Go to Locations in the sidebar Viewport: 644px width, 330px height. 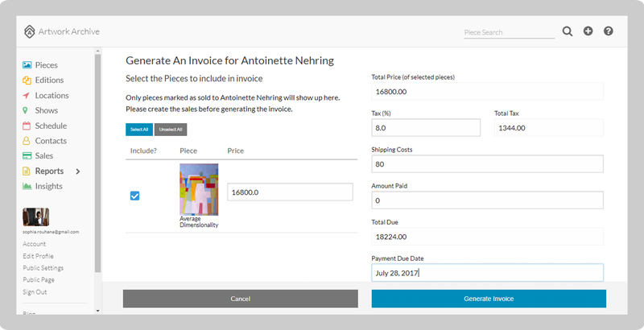pos(52,96)
